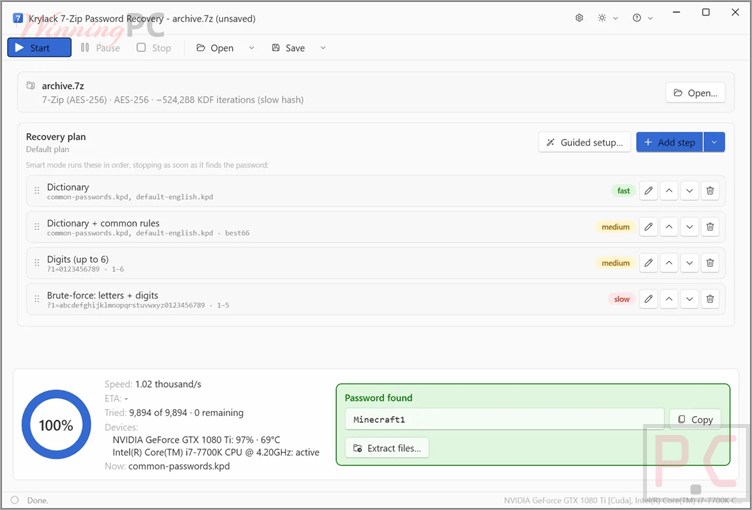752x510 pixels.
Task: Click the Pause toolbar button
Action: [x=100, y=47]
